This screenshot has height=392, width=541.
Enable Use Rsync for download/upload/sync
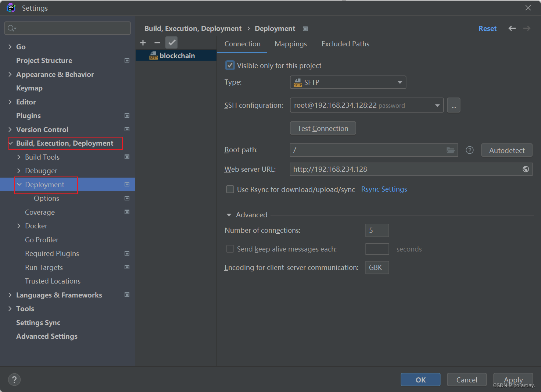tap(230, 189)
